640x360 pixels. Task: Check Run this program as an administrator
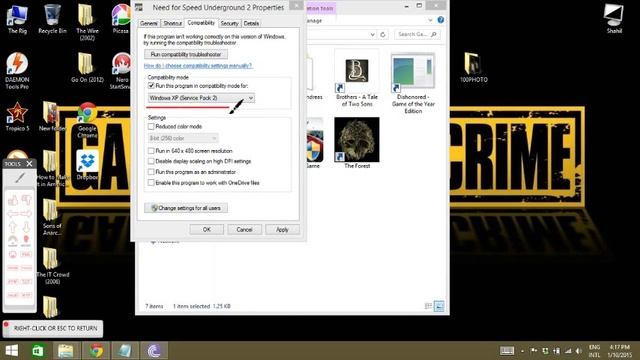point(151,172)
